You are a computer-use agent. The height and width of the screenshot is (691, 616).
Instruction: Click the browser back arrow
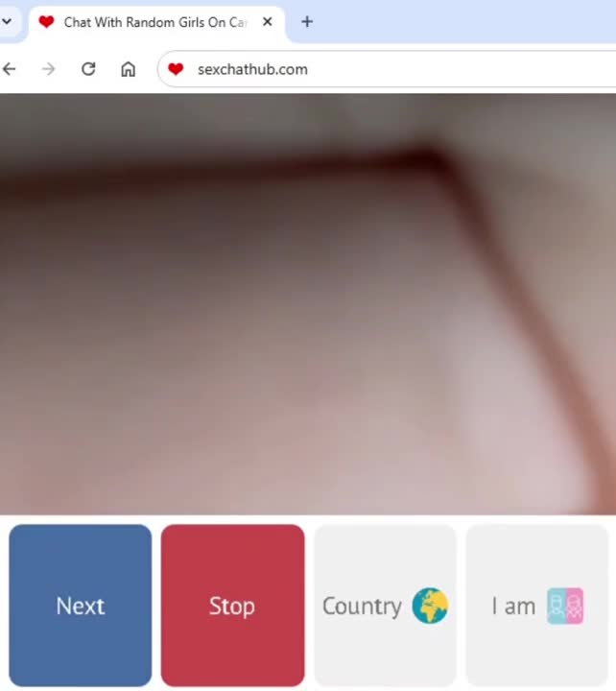pyautogui.click(x=9, y=69)
